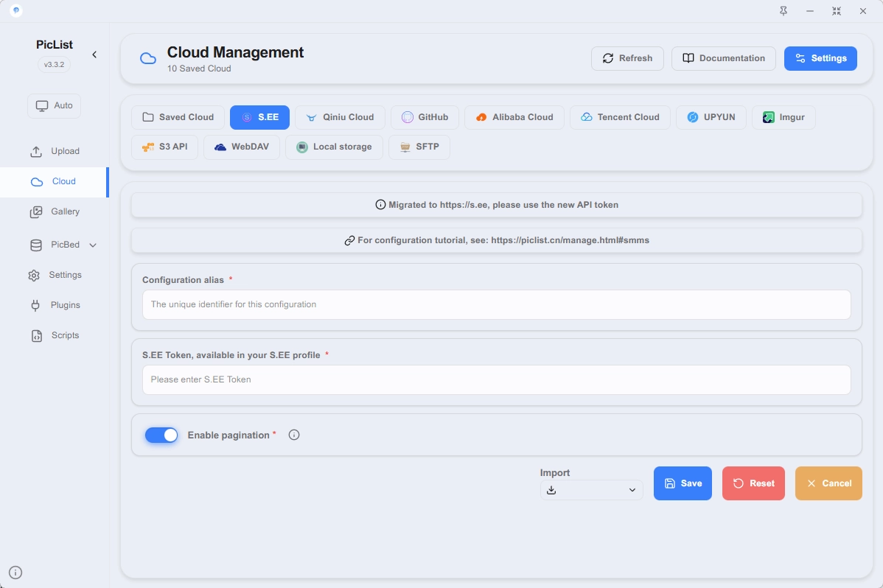Screen dimensions: 883x588
Task: Open the Auto mode button
Action: [x=54, y=106]
